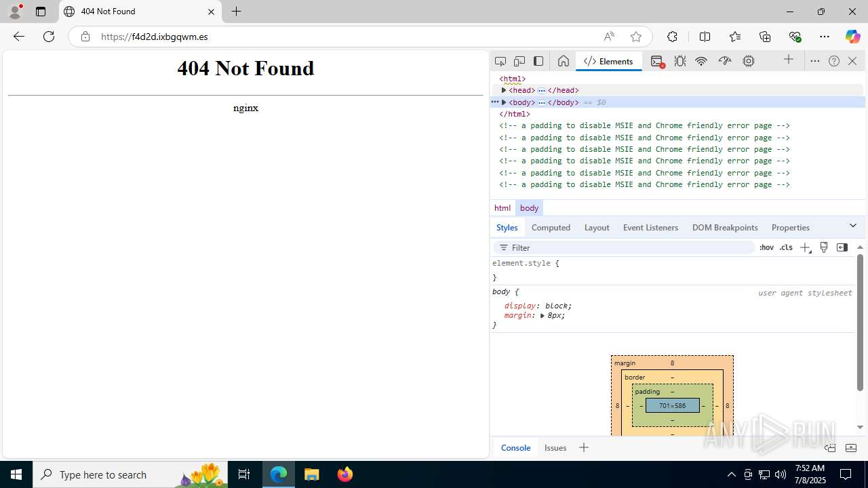Expand more sidebar tabs chevron
The height and width of the screenshot is (488, 868).
(853, 226)
